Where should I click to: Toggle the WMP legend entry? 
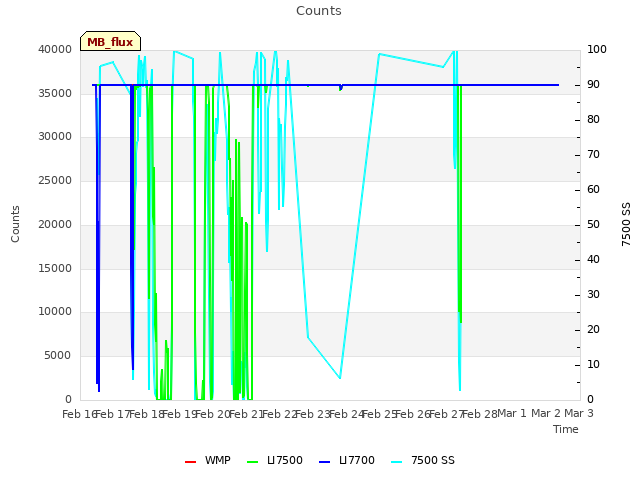pyautogui.click(x=207, y=460)
